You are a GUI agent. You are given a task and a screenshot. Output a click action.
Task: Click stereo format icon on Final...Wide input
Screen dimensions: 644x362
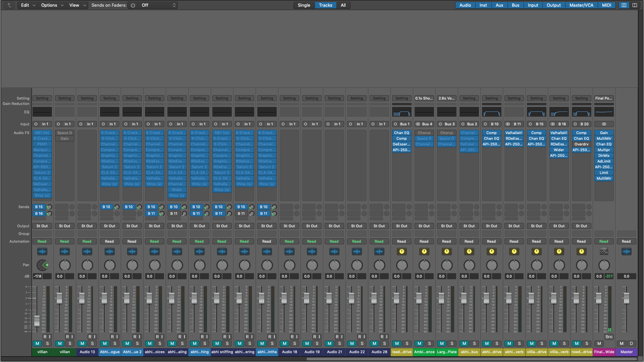click(x=604, y=124)
